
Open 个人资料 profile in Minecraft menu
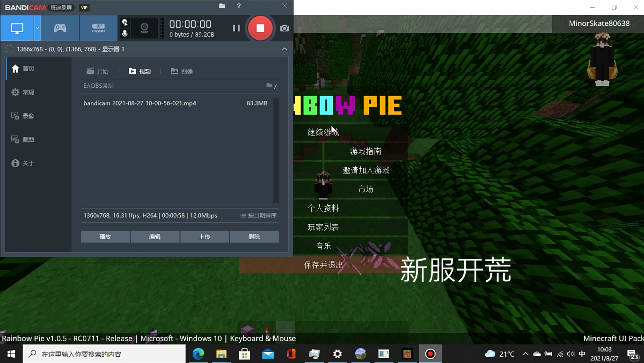tap(323, 208)
